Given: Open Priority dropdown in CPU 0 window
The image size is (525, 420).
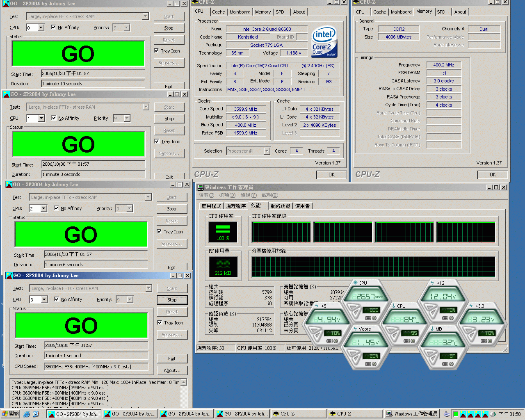Looking at the screenshot, I should tap(126, 28).
